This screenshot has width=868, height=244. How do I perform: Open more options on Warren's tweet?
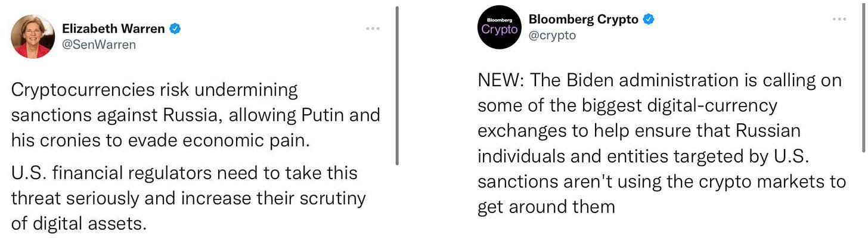click(x=373, y=29)
